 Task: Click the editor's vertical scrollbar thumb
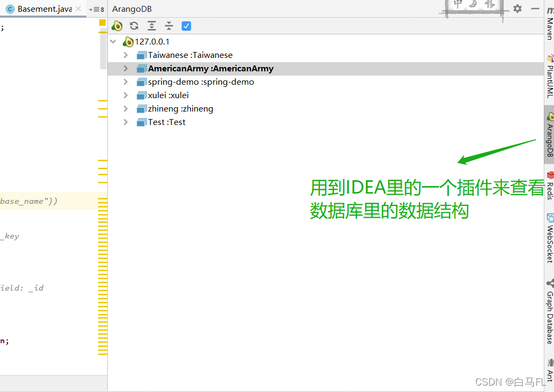[x=103, y=49]
